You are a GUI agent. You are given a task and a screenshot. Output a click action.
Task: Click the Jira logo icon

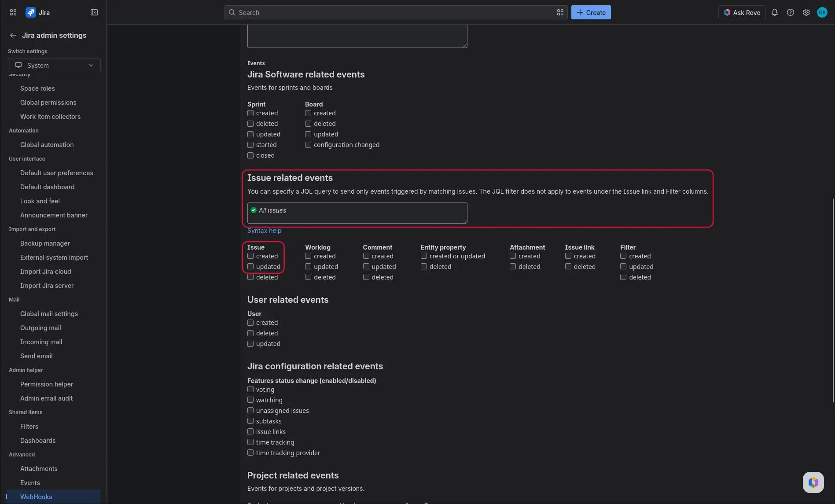[30, 12]
